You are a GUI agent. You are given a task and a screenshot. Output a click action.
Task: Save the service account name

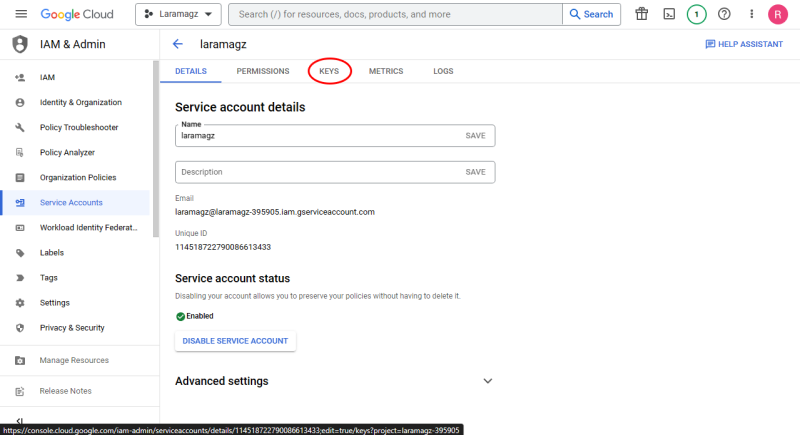[x=475, y=136]
